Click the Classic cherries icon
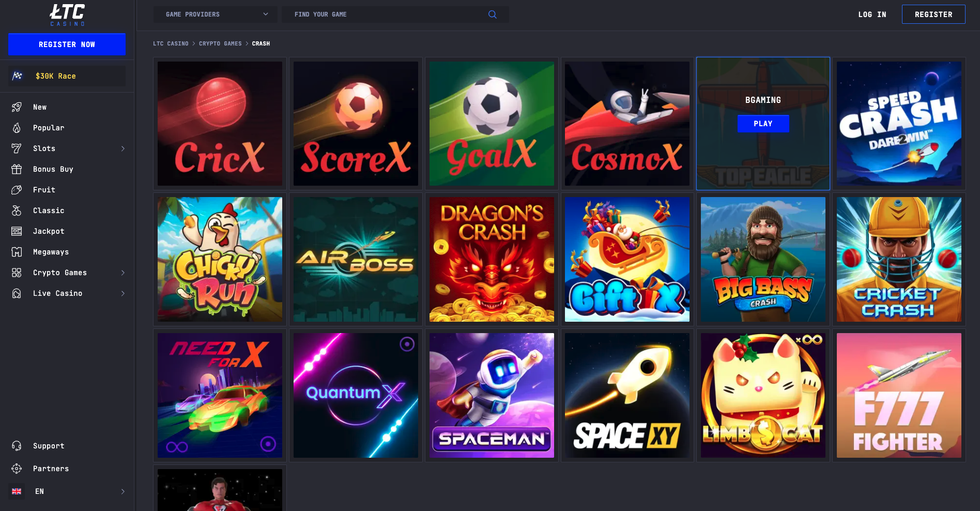 click(17, 211)
